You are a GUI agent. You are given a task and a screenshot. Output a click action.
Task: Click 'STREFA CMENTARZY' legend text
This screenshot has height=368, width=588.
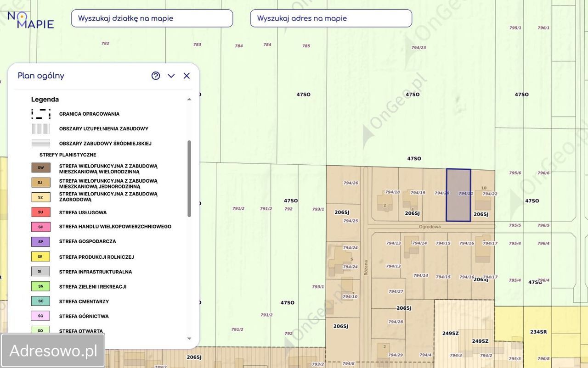coord(84,301)
